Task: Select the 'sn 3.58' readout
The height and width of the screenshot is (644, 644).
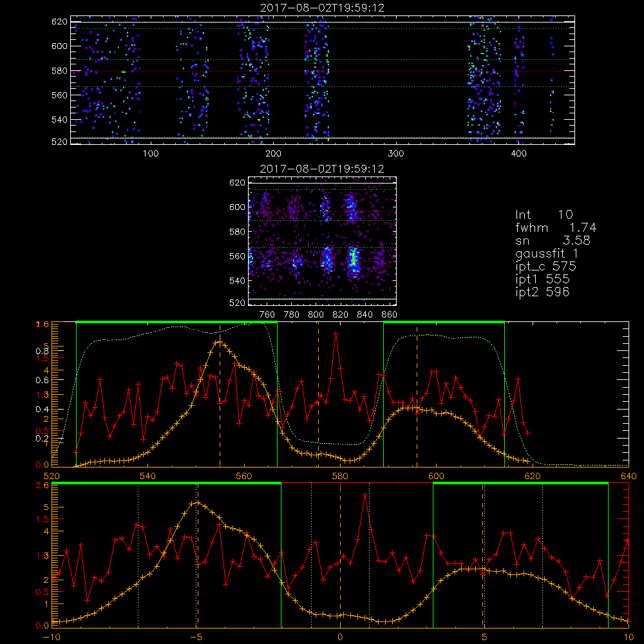Action: (x=553, y=241)
